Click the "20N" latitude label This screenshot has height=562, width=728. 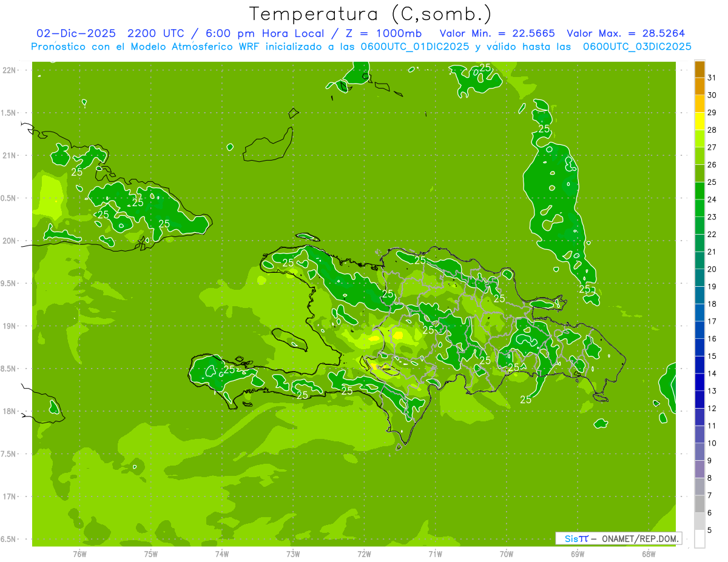pyautogui.click(x=10, y=241)
